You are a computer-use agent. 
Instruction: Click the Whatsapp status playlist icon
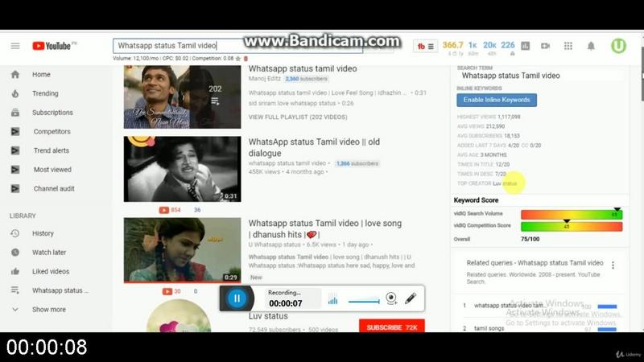[x=15, y=290]
